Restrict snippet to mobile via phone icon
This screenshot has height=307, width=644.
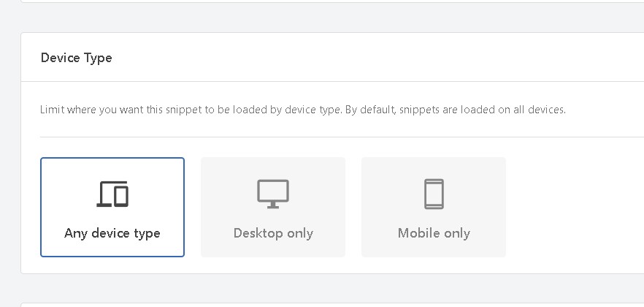pos(434,194)
